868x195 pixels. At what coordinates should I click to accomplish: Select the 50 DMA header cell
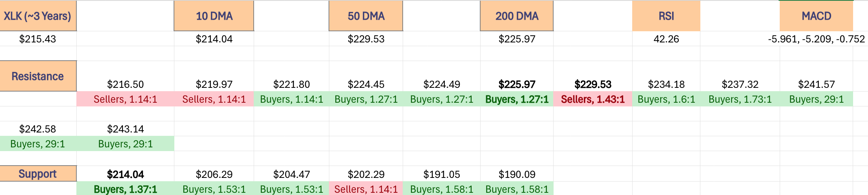[x=366, y=16]
